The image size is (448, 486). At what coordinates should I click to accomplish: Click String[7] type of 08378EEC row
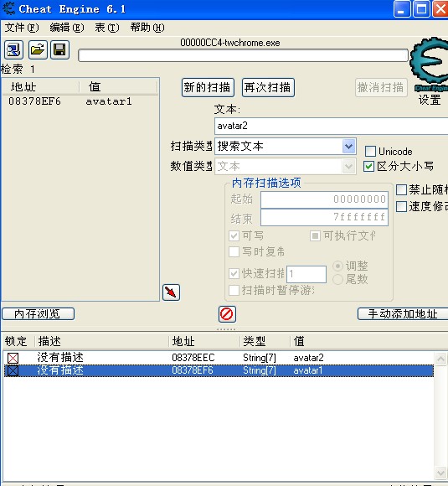coord(260,358)
